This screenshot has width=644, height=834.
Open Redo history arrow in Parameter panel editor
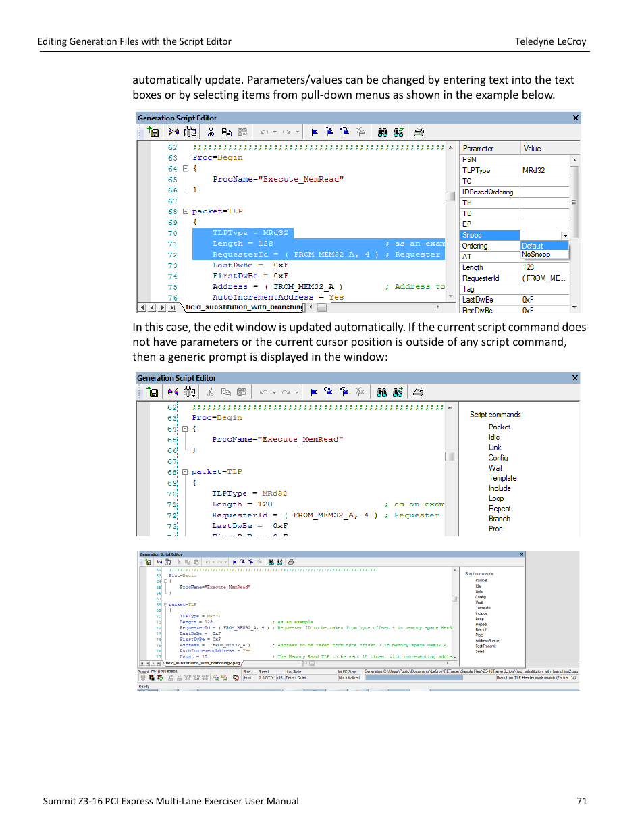coord(298,132)
